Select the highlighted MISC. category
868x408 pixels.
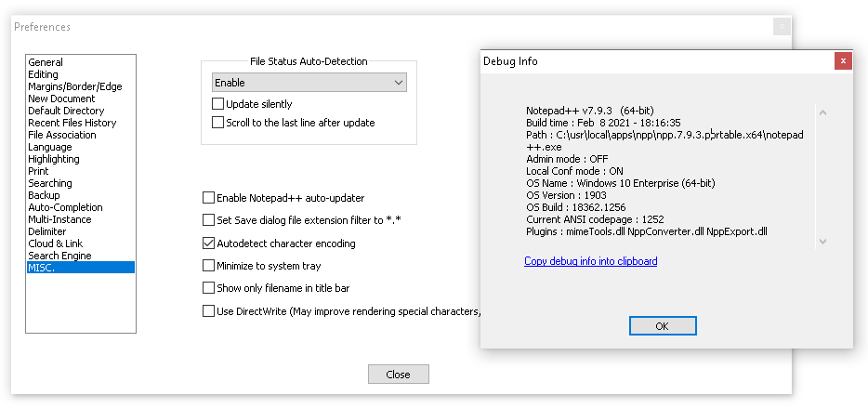(81, 268)
